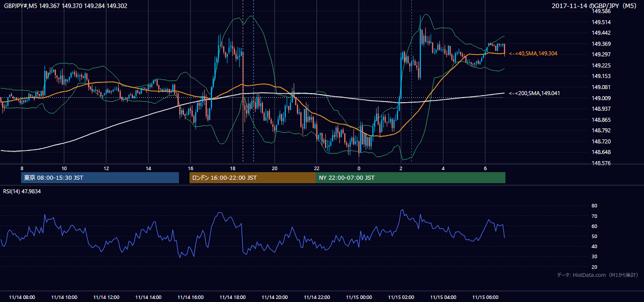644x302 pixels.
Task: Click price axis label 149.586
Action: point(601,11)
